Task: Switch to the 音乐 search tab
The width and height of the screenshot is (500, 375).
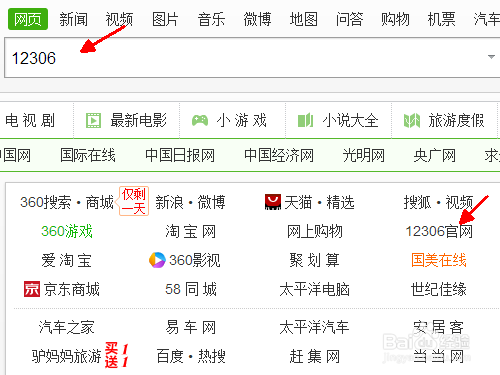Action: (211, 19)
